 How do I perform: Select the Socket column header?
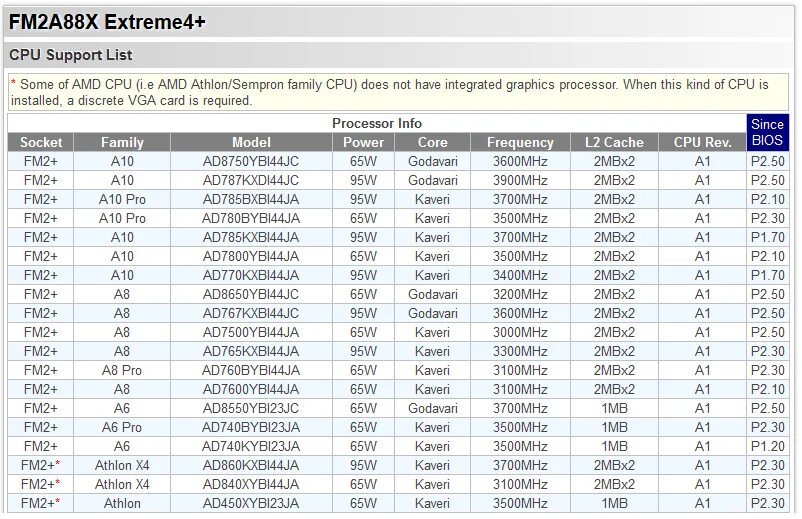tap(41, 142)
